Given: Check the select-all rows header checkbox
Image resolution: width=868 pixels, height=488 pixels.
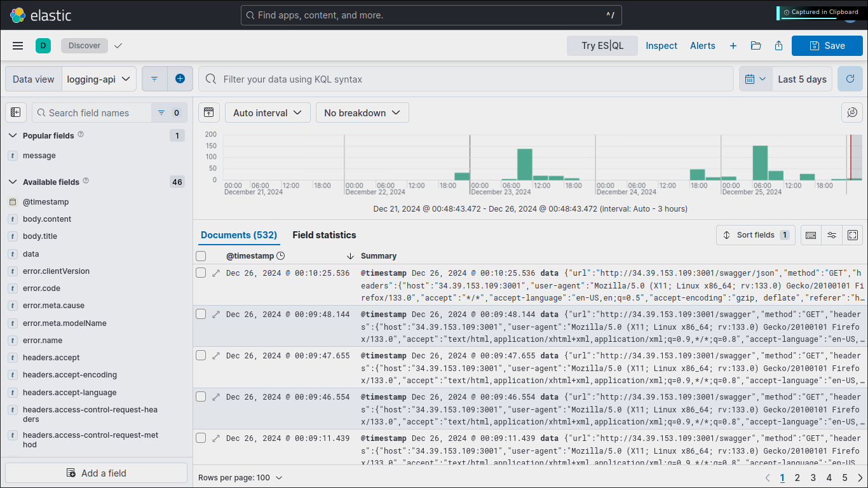Looking at the screenshot, I should pos(201,256).
